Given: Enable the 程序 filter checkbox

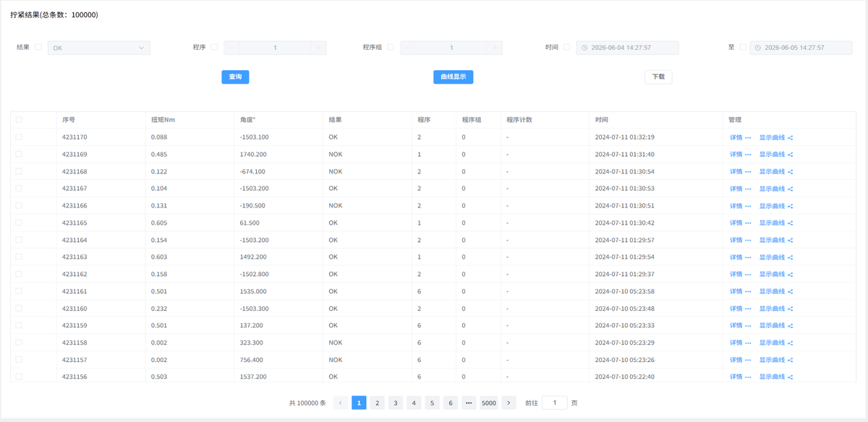Looking at the screenshot, I should click(214, 48).
